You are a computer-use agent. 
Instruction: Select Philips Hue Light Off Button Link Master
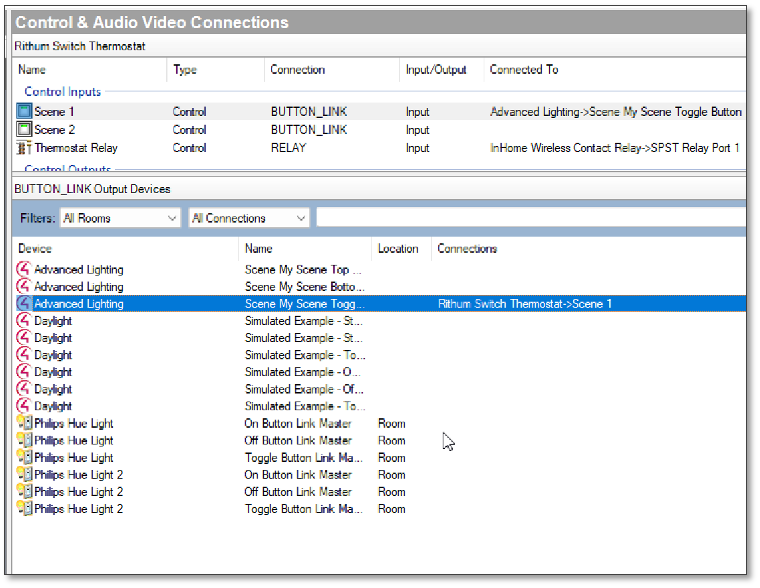(298, 441)
